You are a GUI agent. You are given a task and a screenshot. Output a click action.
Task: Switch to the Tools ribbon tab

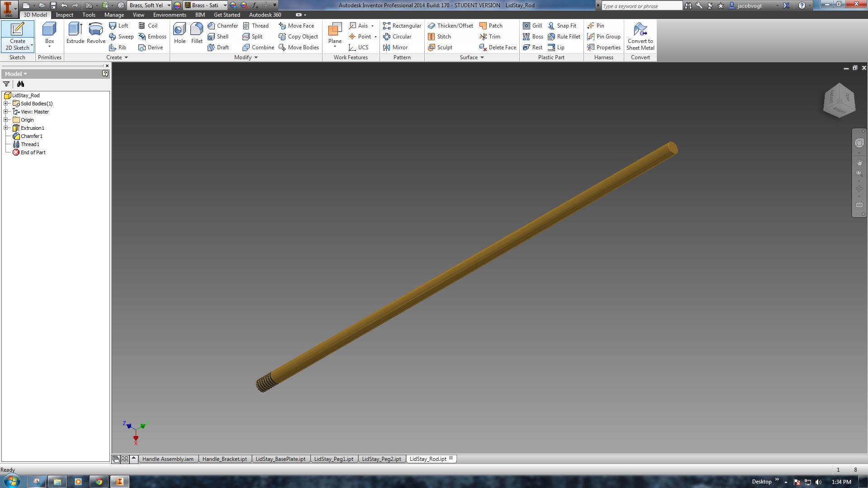(x=89, y=15)
